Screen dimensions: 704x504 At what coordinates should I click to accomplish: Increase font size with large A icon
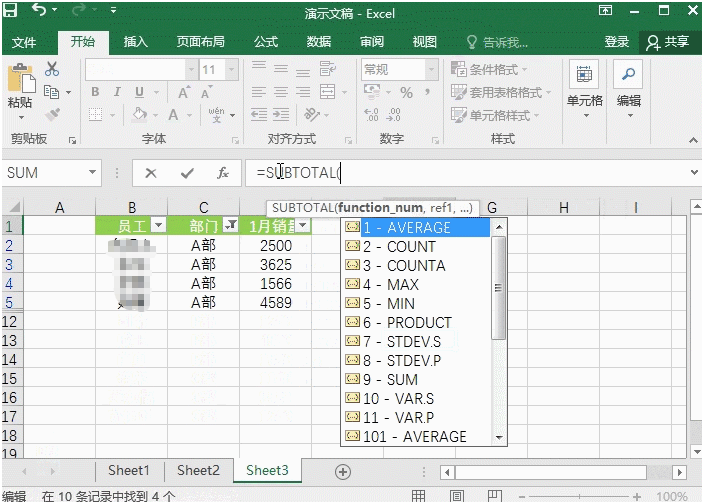pos(184,92)
